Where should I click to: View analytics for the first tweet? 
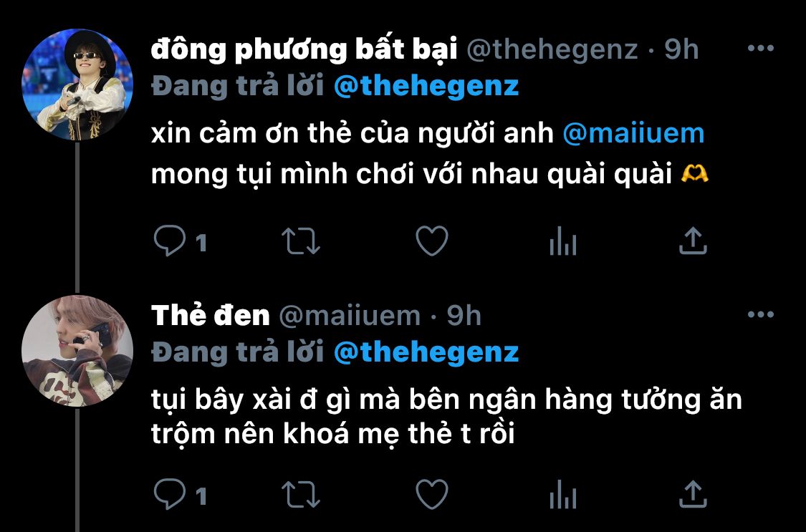click(563, 241)
